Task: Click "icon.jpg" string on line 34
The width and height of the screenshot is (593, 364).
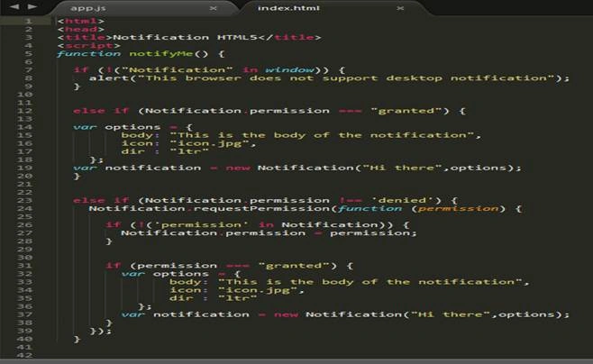Action: [259, 290]
